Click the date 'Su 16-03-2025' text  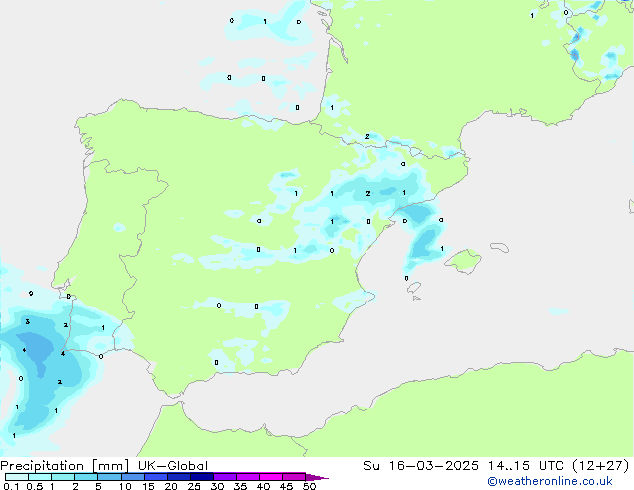[421, 466]
